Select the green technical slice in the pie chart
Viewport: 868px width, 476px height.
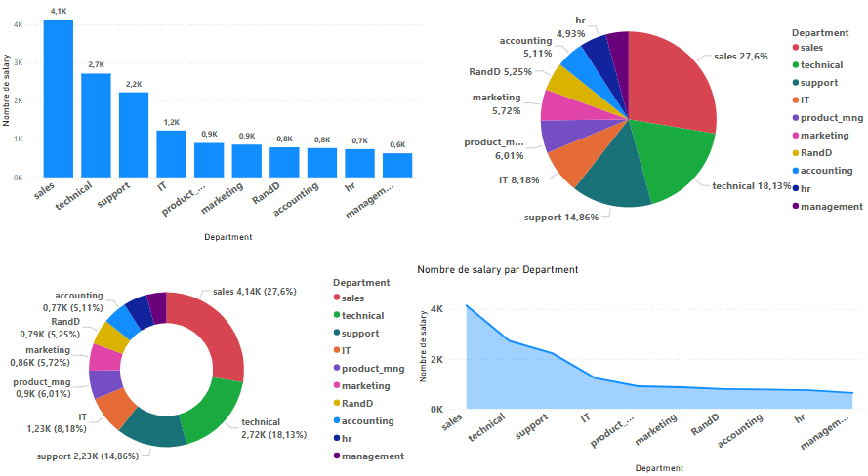click(676, 156)
